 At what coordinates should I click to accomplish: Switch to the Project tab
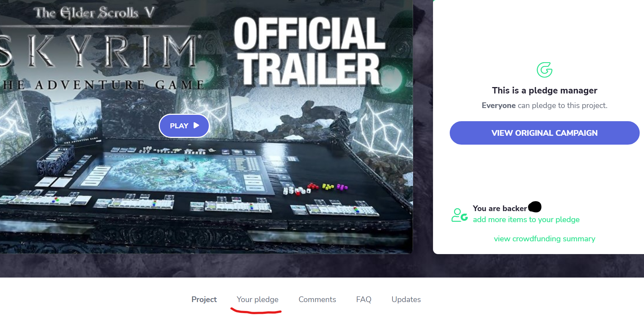point(204,300)
